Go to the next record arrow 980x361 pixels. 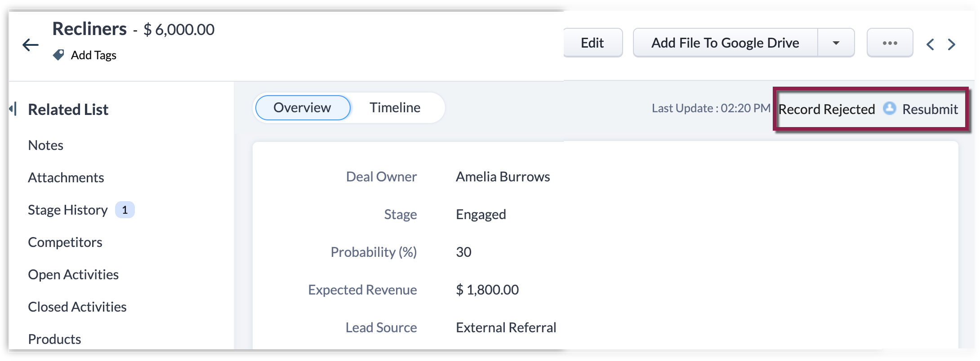951,44
